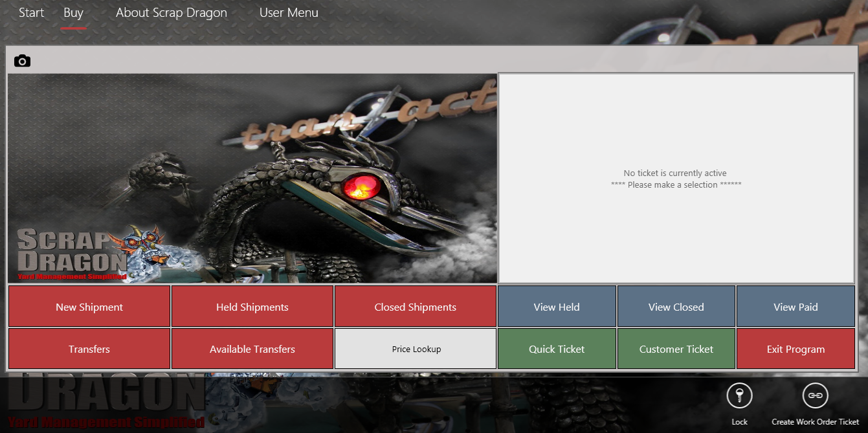Viewport: 868px width, 433px height.
Task: Create a Quick Ticket
Action: point(557,349)
